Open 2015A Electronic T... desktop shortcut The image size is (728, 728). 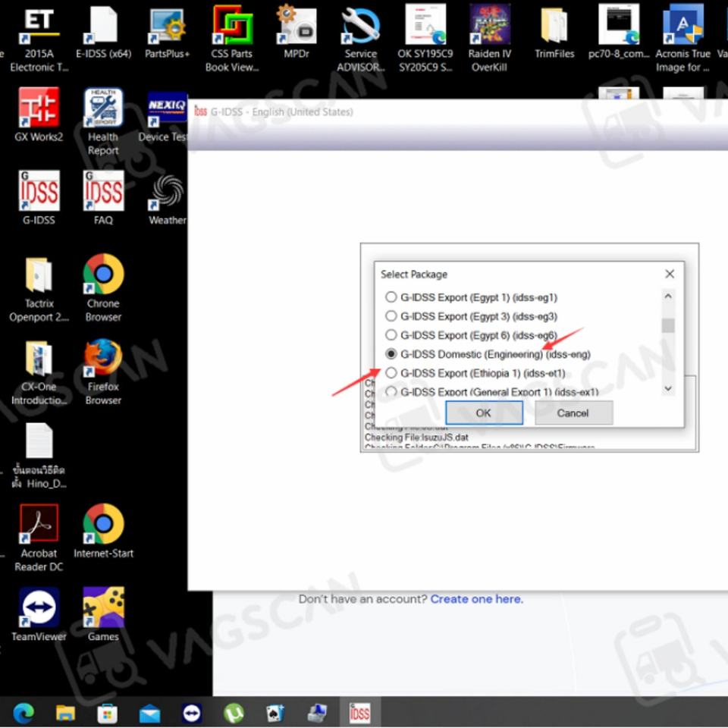click(x=39, y=40)
